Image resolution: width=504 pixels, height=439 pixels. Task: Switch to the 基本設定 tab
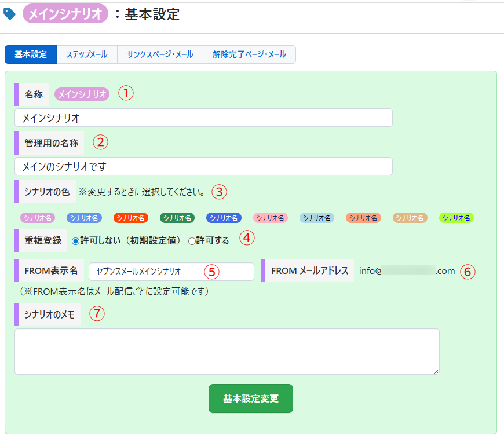(31, 54)
